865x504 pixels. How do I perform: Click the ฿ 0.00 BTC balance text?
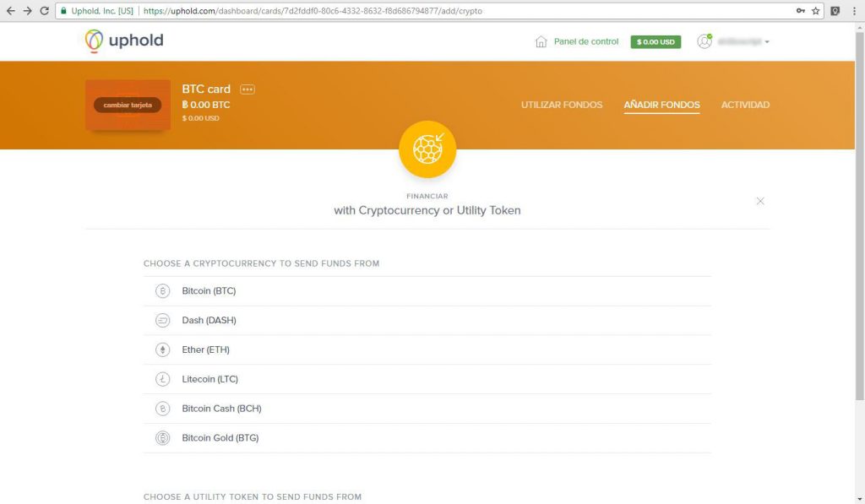coord(206,105)
